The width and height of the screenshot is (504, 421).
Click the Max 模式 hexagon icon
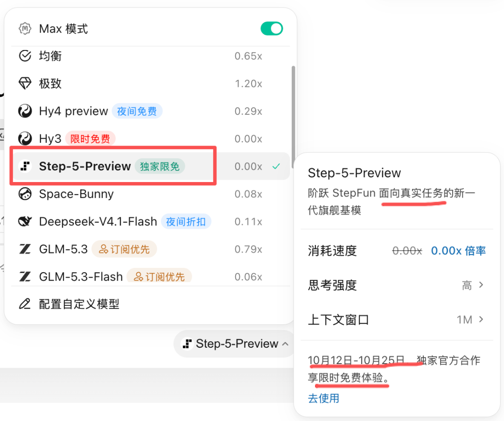25,28
